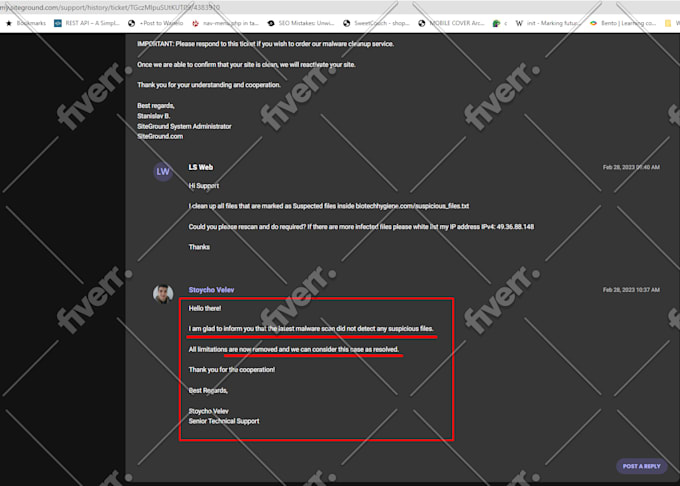
Task: Open the Post to Wavelo bookmark
Action: coord(156,23)
